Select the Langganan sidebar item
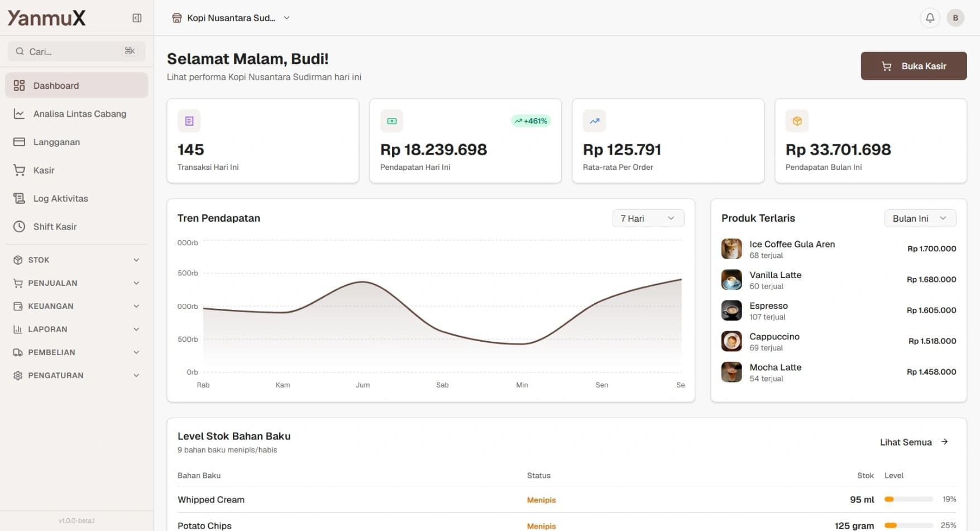Viewport: 980px width, 531px height. tap(56, 142)
